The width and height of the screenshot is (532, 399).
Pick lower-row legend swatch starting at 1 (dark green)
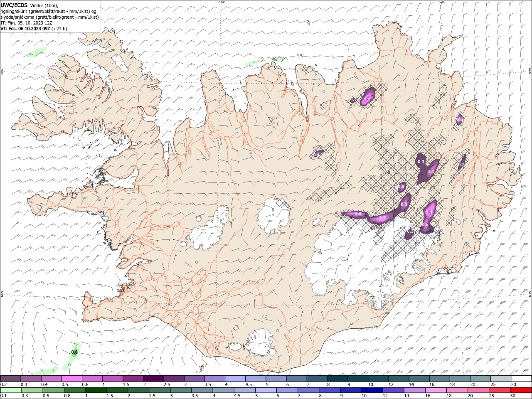tap(96, 390)
